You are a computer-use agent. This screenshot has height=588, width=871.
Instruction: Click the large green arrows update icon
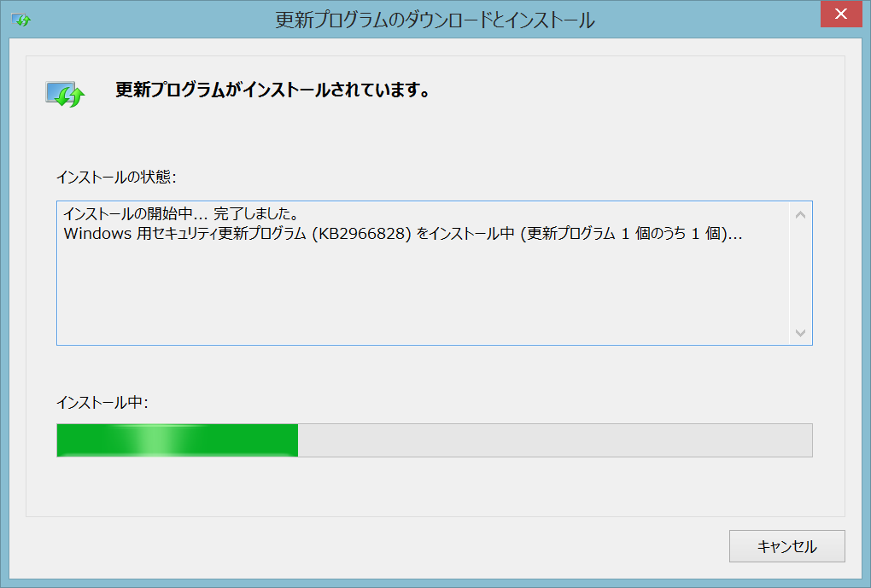[65, 94]
